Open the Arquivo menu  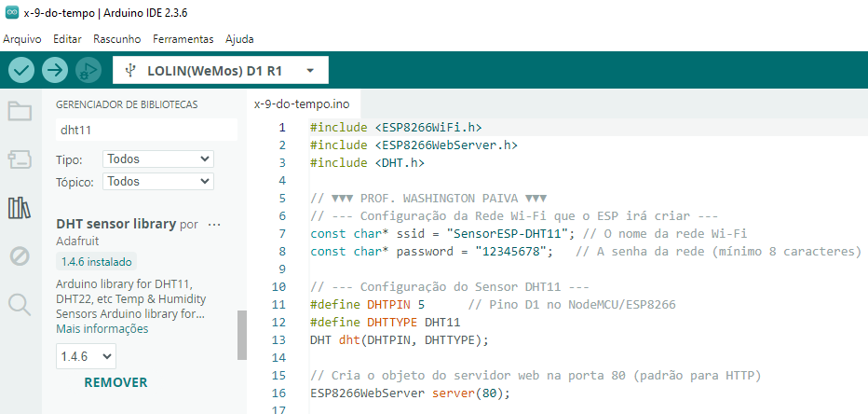(22, 39)
